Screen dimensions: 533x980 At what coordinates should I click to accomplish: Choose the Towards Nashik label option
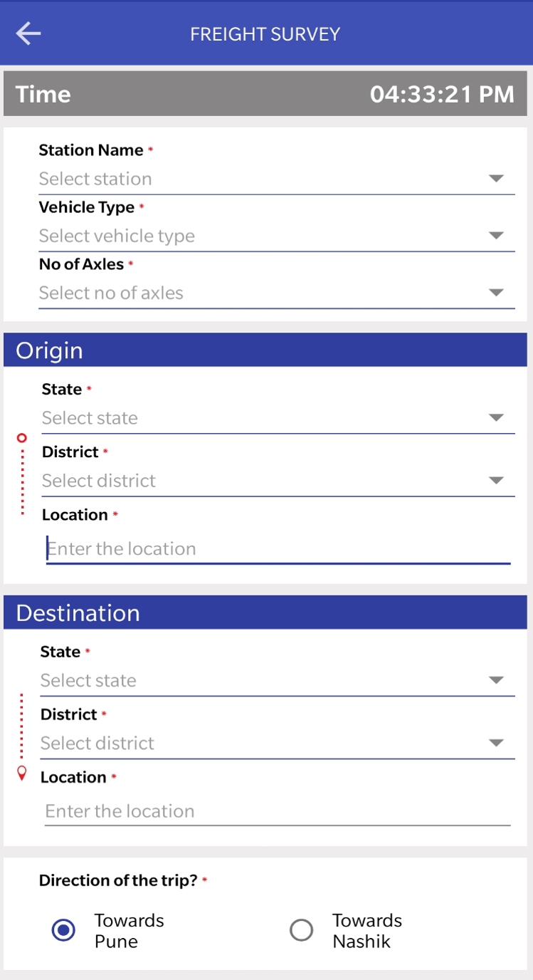point(367,931)
